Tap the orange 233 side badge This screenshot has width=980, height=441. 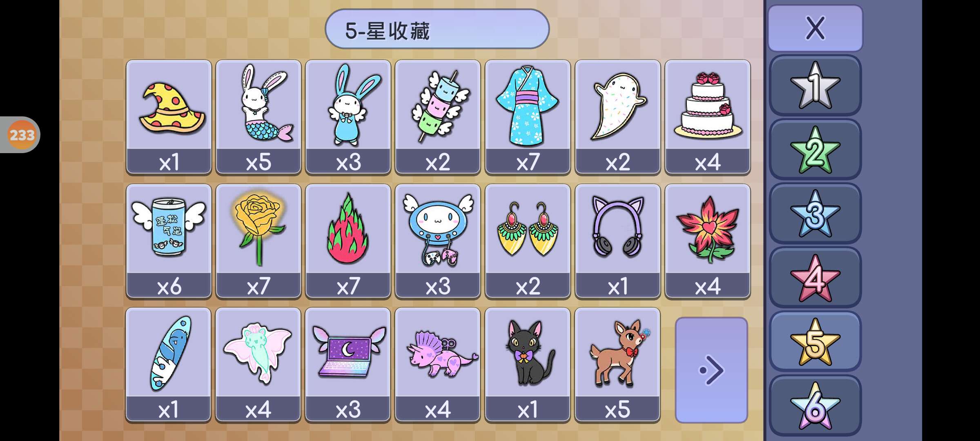point(21,135)
